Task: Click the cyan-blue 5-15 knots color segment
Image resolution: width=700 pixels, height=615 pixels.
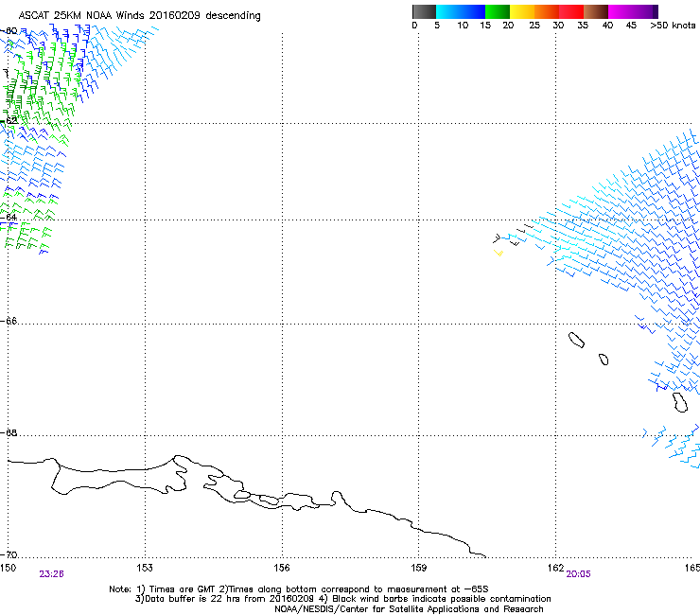Action: pyautogui.click(x=461, y=11)
